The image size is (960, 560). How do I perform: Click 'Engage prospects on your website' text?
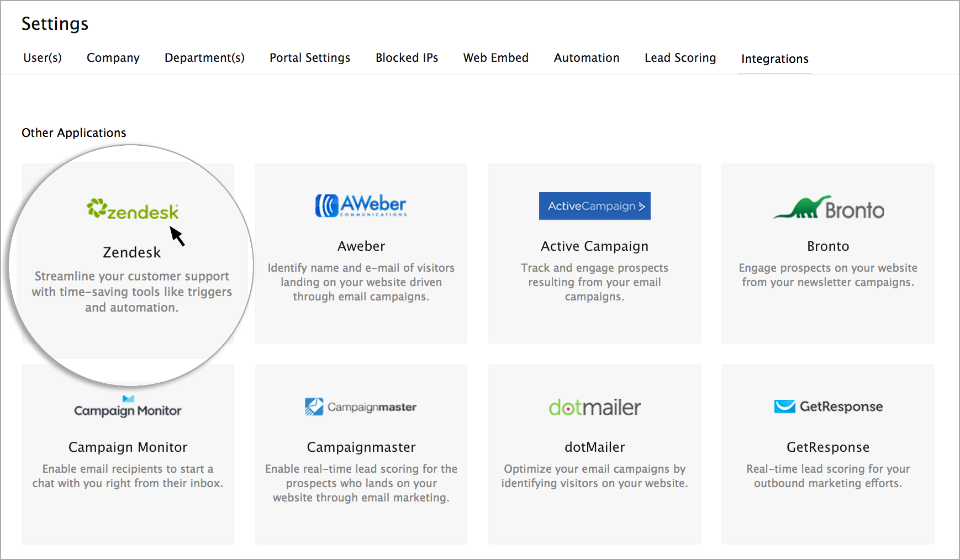828,275
